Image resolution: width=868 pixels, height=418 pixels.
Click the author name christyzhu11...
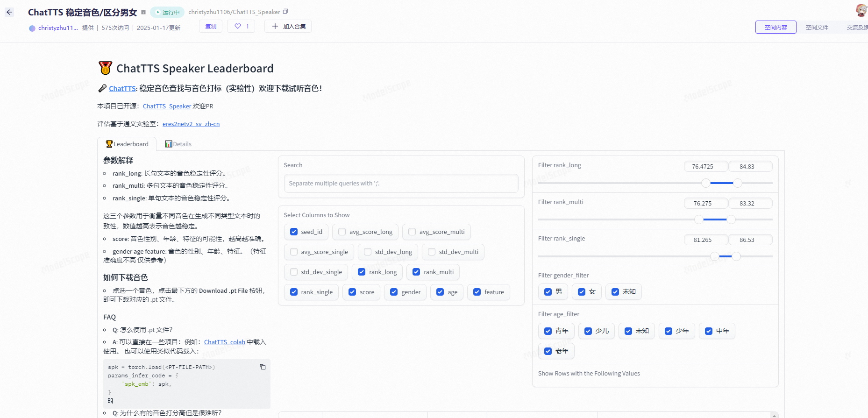[58, 28]
